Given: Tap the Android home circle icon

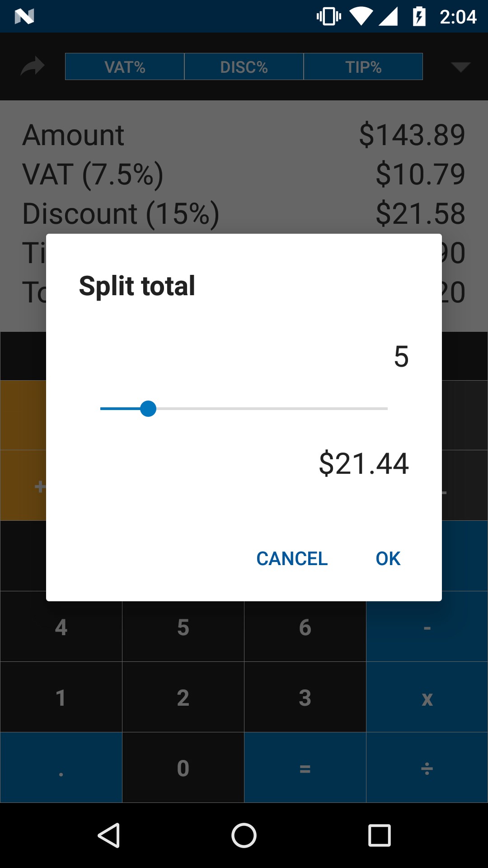Looking at the screenshot, I should coord(244,835).
